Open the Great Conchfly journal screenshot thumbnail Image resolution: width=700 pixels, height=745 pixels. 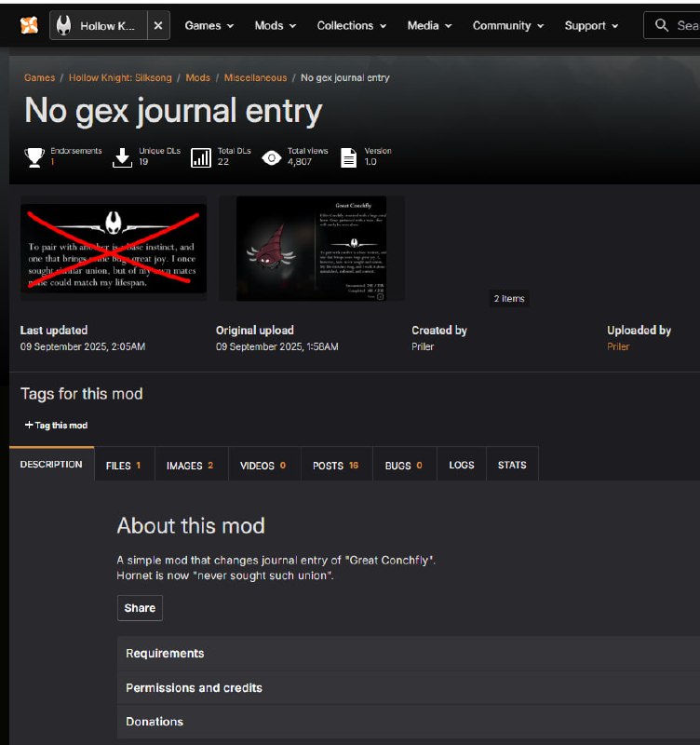[x=311, y=249]
